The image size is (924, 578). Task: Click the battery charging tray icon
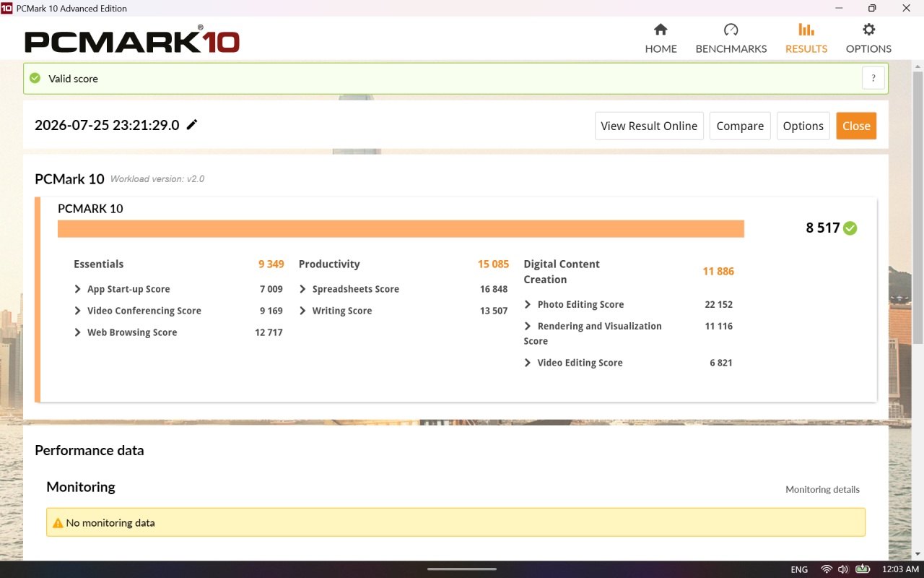coord(863,569)
